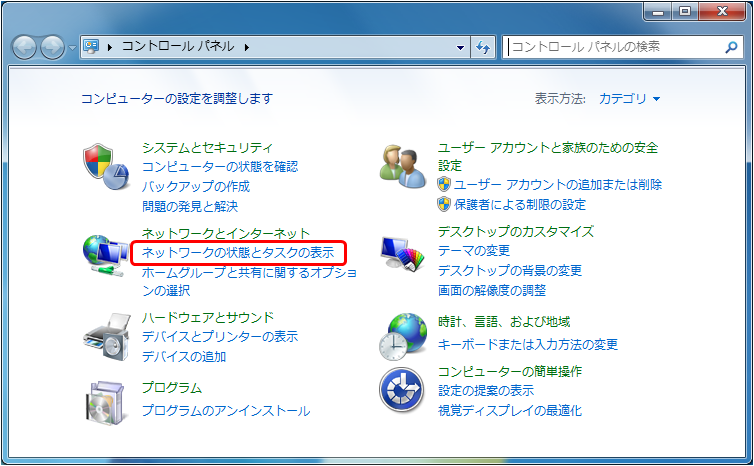Minimize the Control Panel window
The height and width of the screenshot is (466, 754).
tap(657, 12)
